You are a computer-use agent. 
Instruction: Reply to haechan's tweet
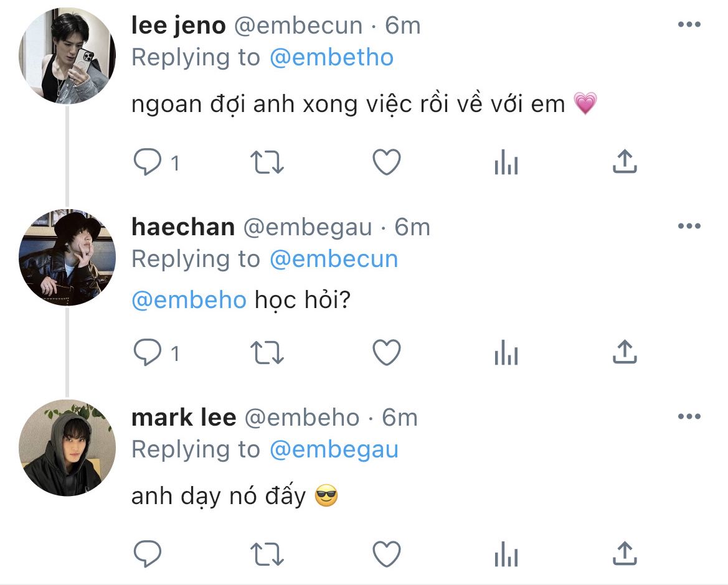(x=148, y=353)
